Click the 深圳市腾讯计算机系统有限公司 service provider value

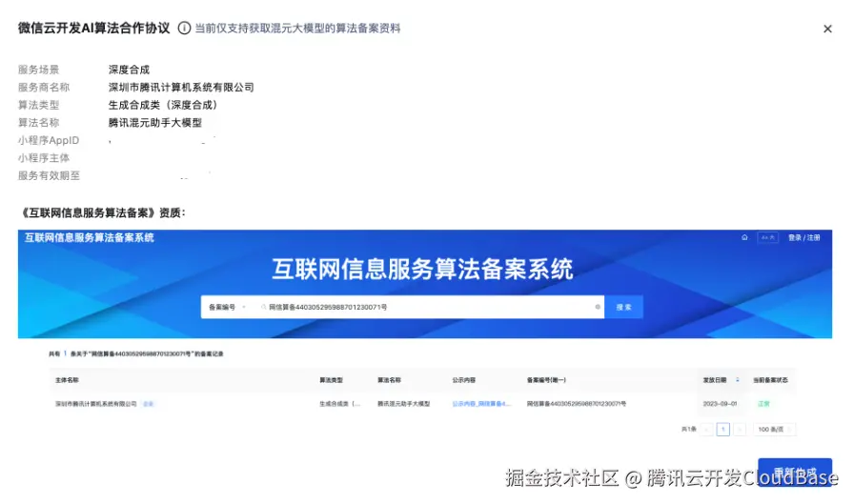coord(181,87)
